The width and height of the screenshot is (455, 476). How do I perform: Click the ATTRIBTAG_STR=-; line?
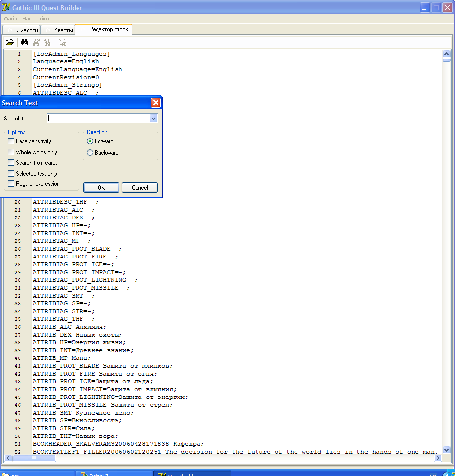coord(63,311)
